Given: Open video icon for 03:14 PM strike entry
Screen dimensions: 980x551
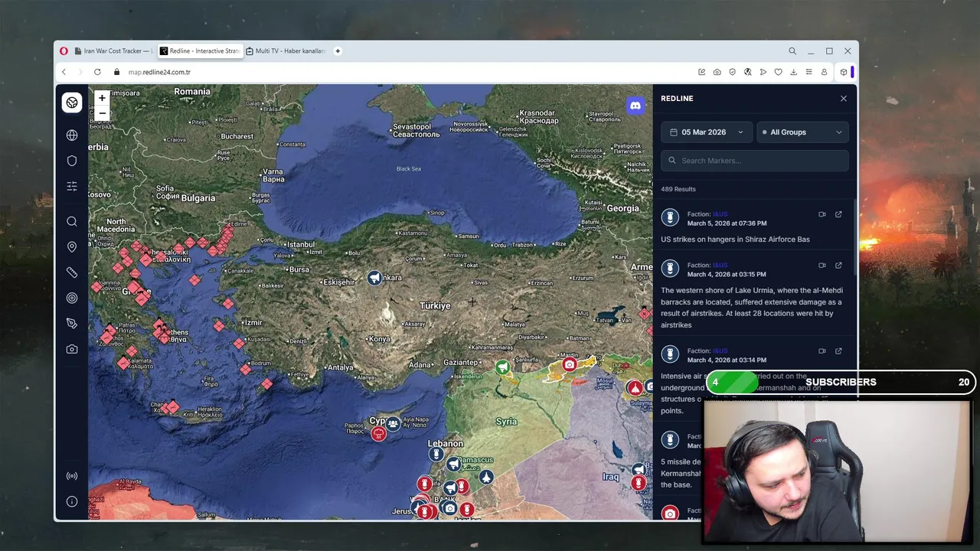Looking at the screenshot, I should (x=822, y=351).
